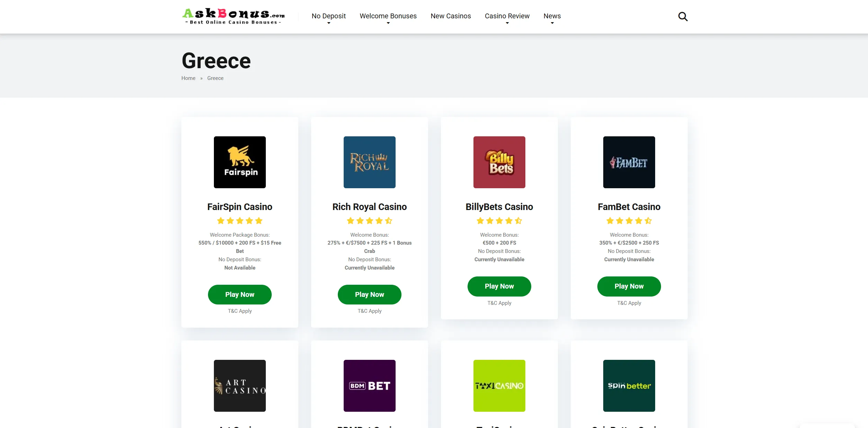Click the '€500 + 200 FS' bonus text
The height and width of the screenshot is (428, 868).
(x=499, y=243)
